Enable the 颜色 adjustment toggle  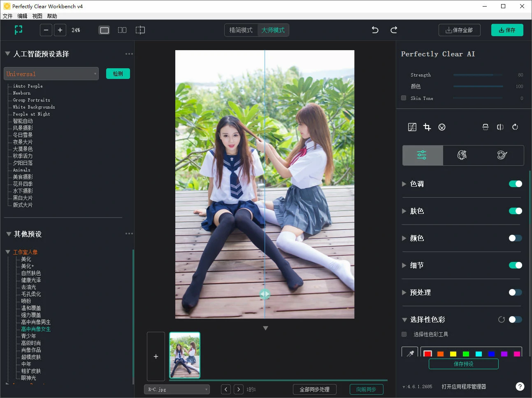coord(515,238)
